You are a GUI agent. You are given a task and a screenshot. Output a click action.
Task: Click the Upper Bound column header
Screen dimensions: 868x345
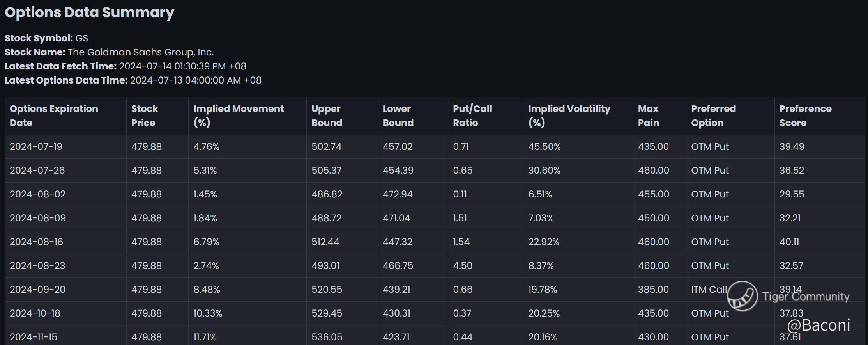pyautogui.click(x=327, y=116)
